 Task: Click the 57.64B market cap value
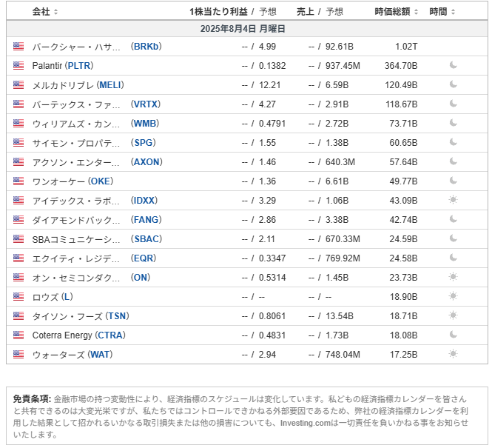403,162
